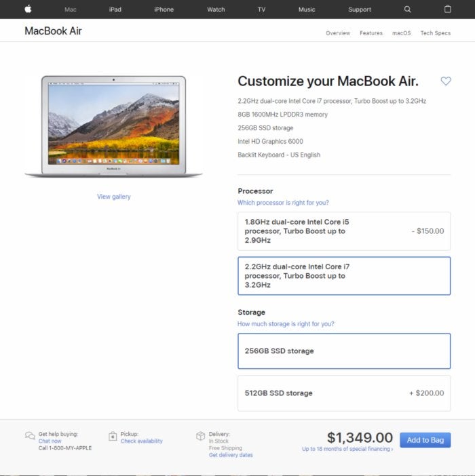Click the Add to Bag button
The height and width of the screenshot is (476, 475).
tap(425, 440)
